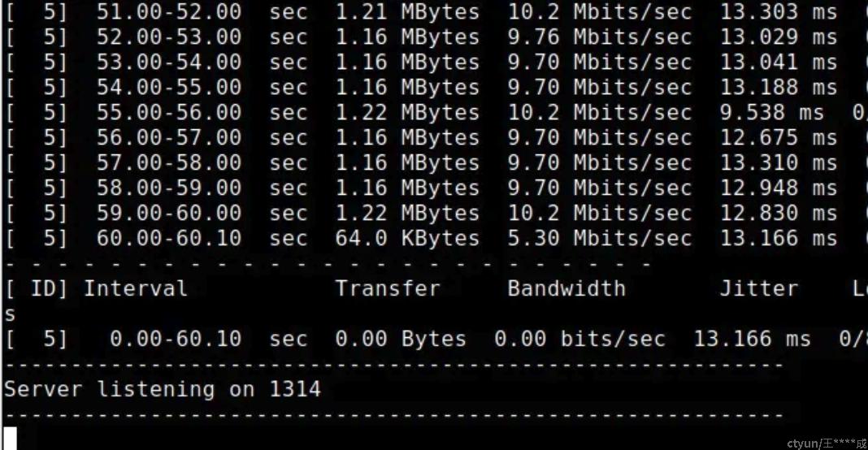Click the 0.00 bits/sec summary bandwidth
This screenshot has width=868, height=450.
point(580,339)
